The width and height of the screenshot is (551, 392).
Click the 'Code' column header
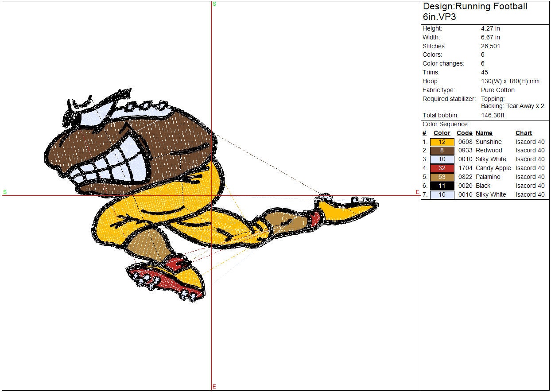464,133
